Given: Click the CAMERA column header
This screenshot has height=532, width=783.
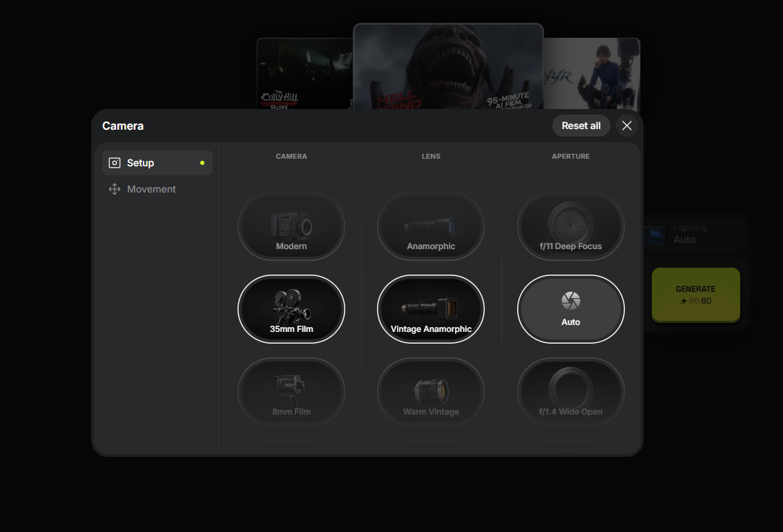Looking at the screenshot, I should click(291, 156).
